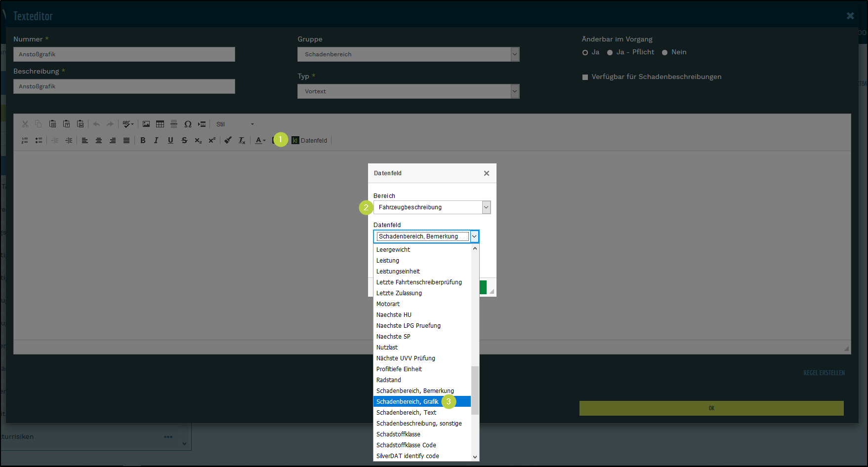This screenshot has width=868, height=467.
Task: Insert a numbered list
Action: 25,141
